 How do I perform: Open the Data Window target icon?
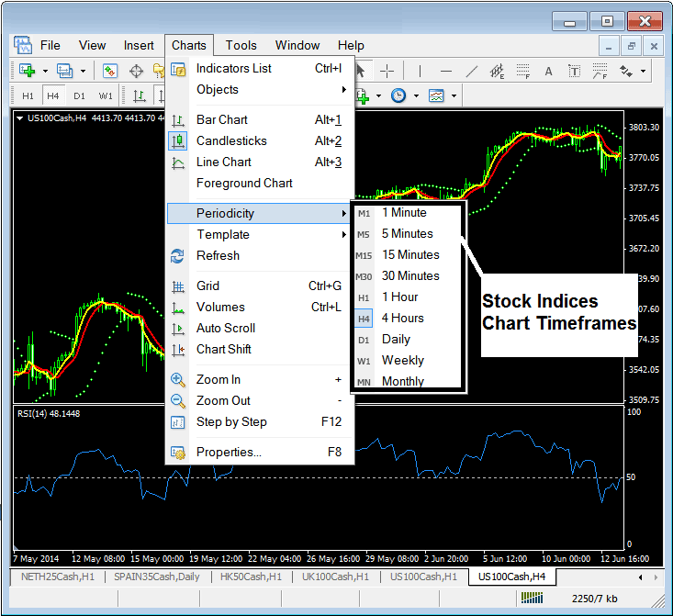pos(136,71)
